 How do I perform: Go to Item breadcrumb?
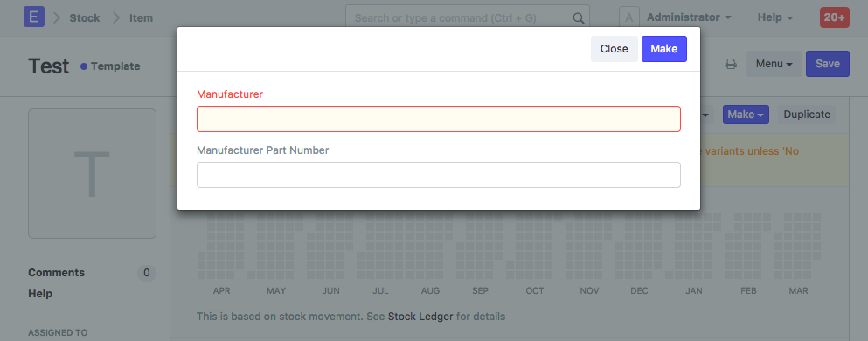[x=141, y=18]
